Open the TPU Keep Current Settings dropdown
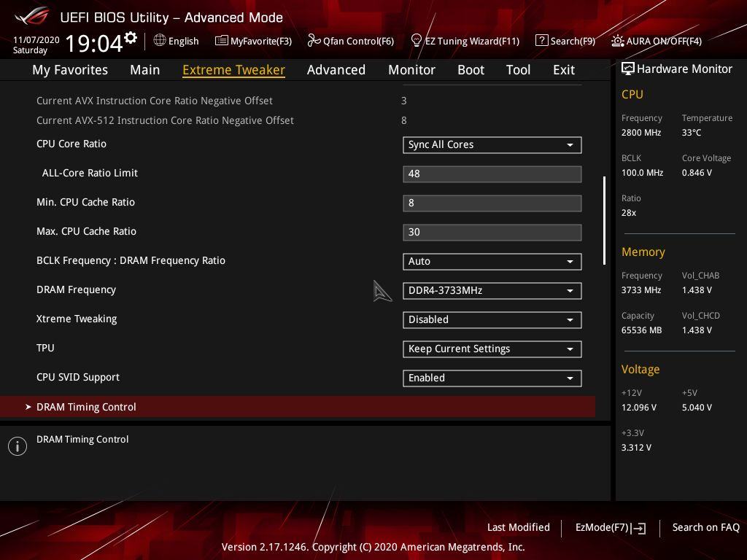The height and width of the screenshot is (560, 747). [x=492, y=349]
